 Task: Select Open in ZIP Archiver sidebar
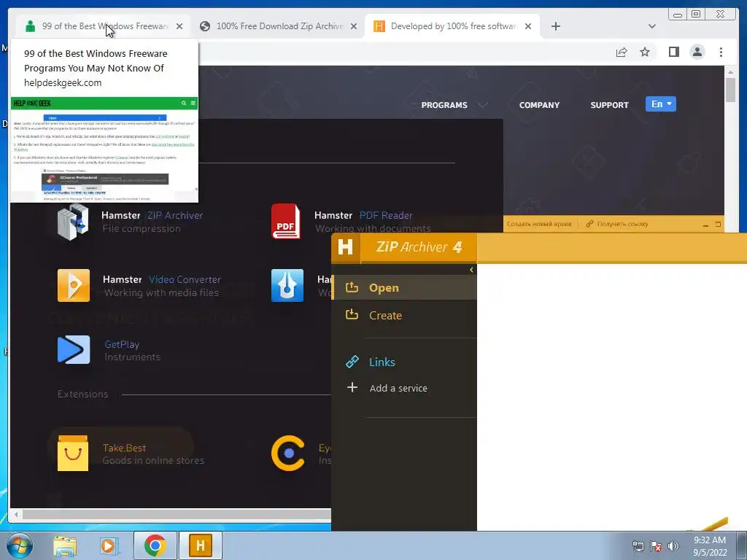click(x=404, y=287)
